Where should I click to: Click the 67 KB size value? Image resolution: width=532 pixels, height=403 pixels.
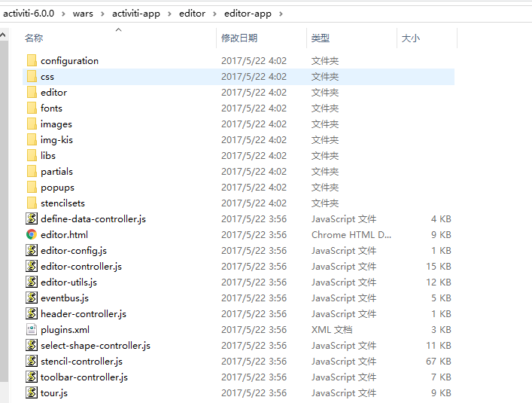[439, 362]
